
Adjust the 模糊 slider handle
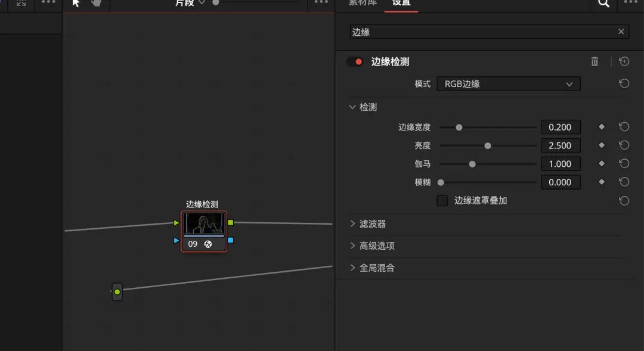coord(441,183)
